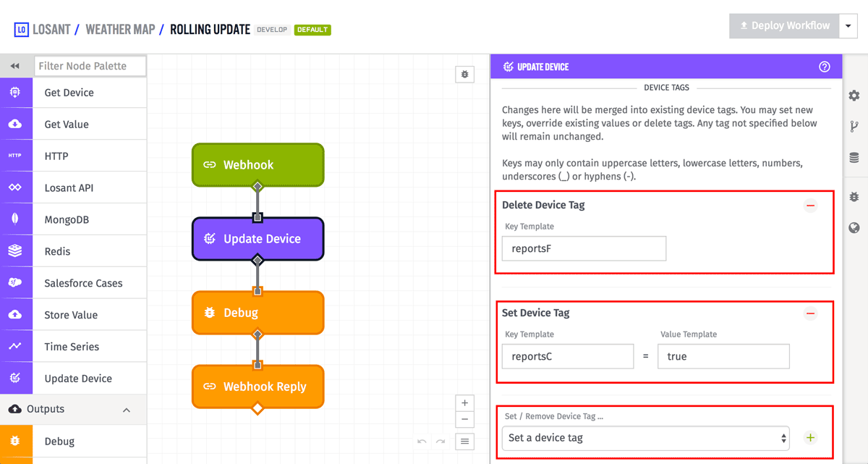Click HTTP palette label

[x=56, y=156]
